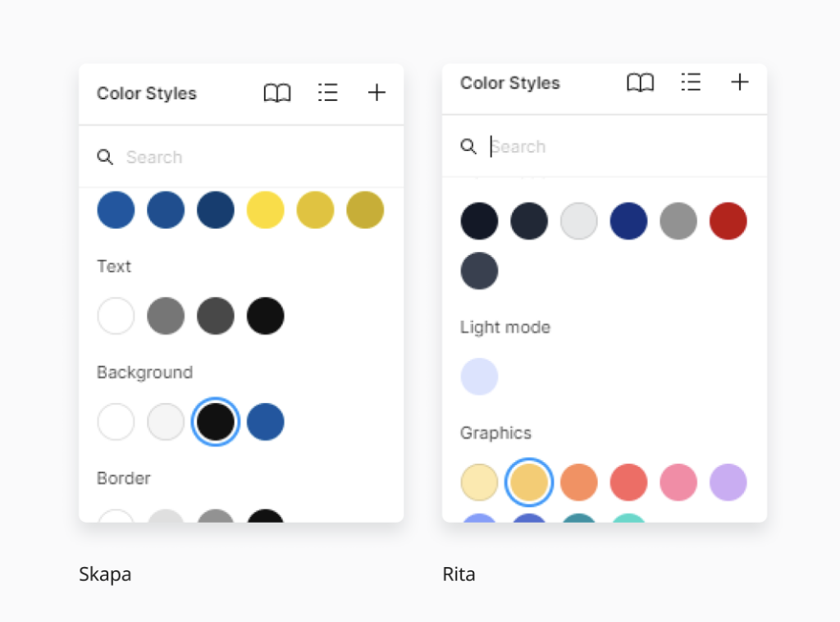This screenshot has width=840, height=622.
Task: Toggle list view icon in Skapa panel
Action: [327, 94]
